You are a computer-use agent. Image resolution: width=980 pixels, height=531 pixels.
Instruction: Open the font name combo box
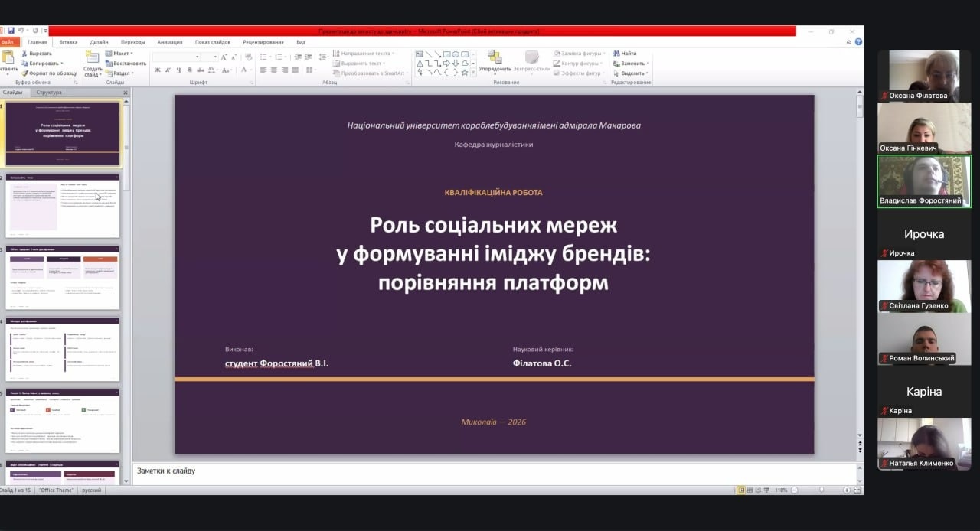[177, 57]
